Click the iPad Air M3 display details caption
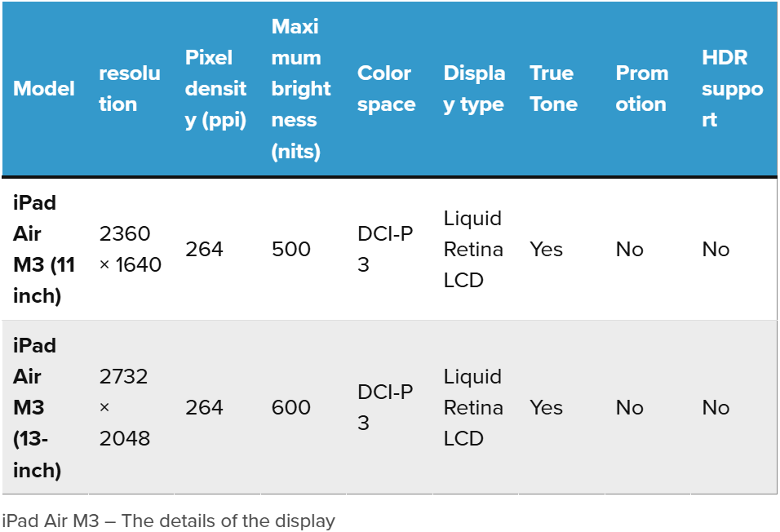The image size is (780, 532). (169, 521)
